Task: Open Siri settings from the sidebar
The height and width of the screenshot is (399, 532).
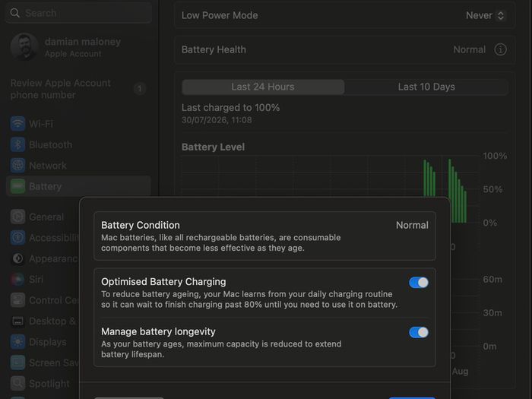Action: pyautogui.click(x=43, y=279)
